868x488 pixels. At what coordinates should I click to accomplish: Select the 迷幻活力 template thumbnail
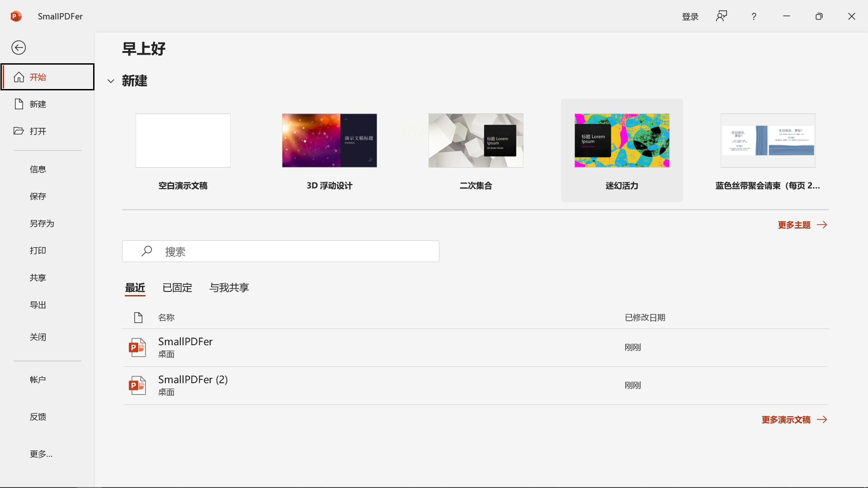pos(622,141)
